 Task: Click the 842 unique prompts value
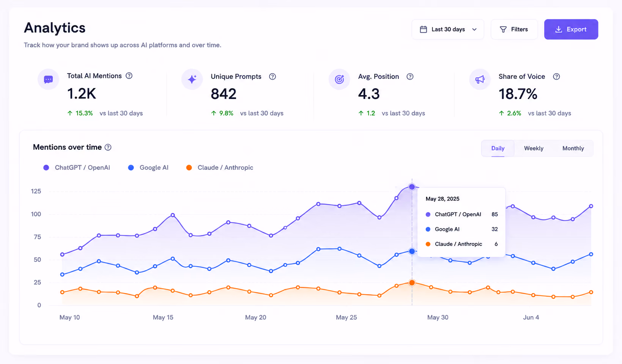point(224,94)
